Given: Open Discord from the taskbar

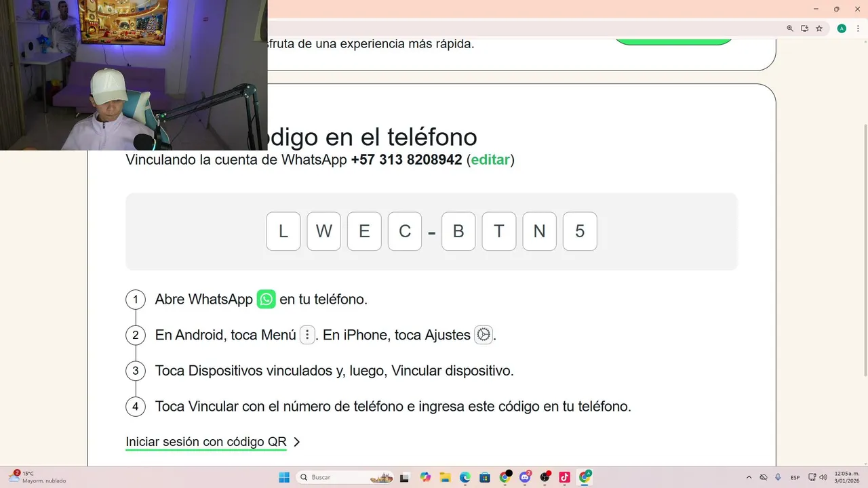Looking at the screenshot, I should [x=525, y=477].
